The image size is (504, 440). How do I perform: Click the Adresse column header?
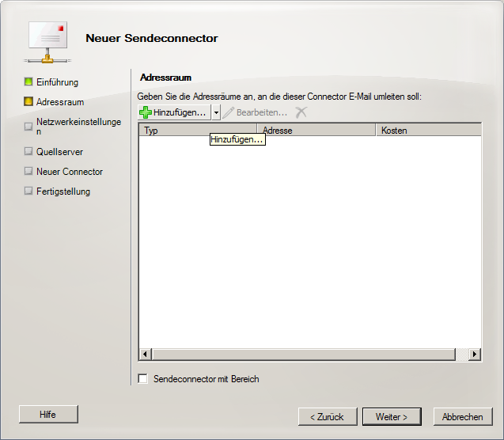316,131
